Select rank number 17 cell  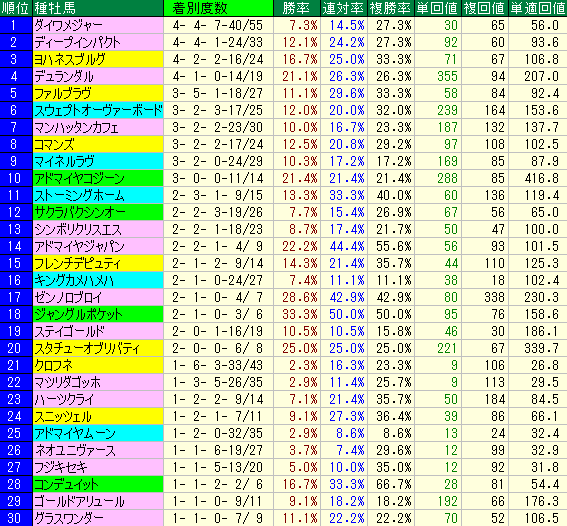[16, 297]
